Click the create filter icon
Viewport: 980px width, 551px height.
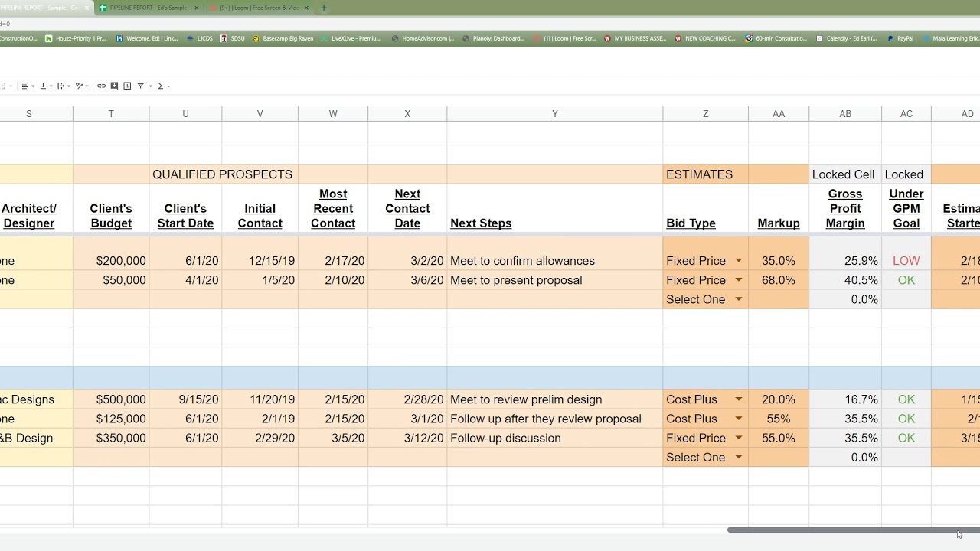tap(140, 86)
